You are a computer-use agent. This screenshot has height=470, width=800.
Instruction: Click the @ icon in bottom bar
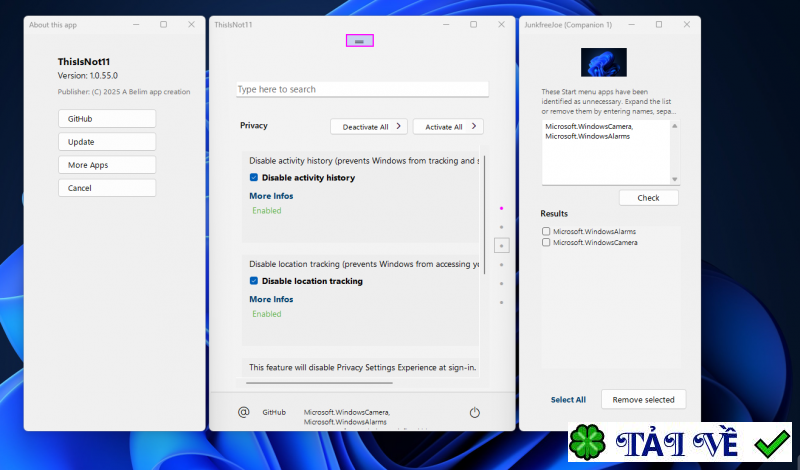click(x=243, y=412)
